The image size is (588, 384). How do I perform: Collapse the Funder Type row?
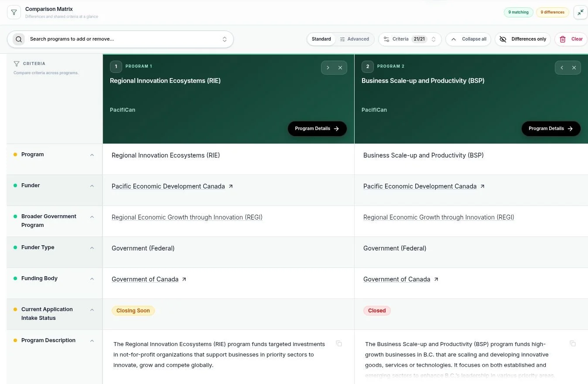click(x=92, y=248)
